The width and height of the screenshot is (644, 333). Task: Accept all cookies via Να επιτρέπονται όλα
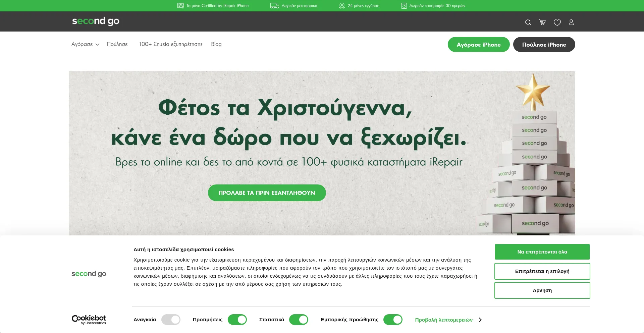tap(542, 252)
